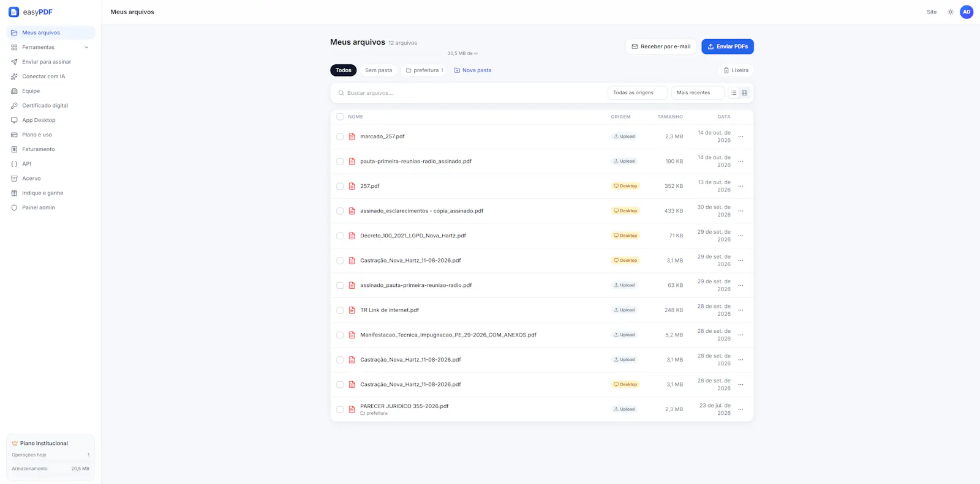980x484 pixels.
Task: Toggle the light/dark theme sun icon
Action: pos(951,12)
